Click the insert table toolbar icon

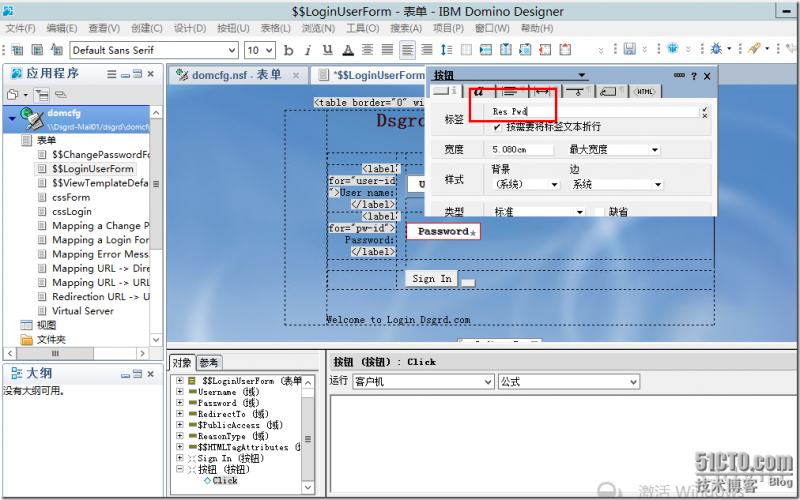(x=466, y=50)
